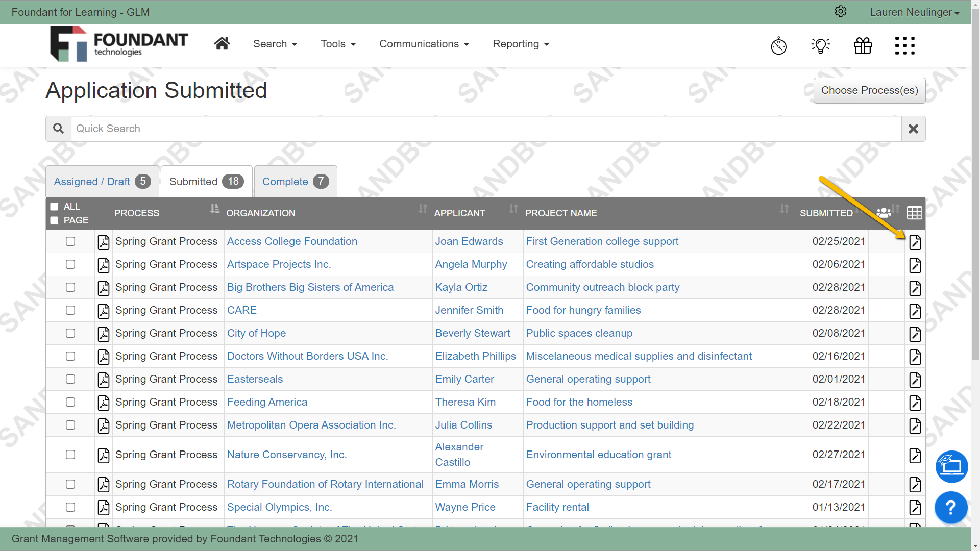Check the PAGE select checkbox
Screen dimensions: 980x551
coord(54,220)
